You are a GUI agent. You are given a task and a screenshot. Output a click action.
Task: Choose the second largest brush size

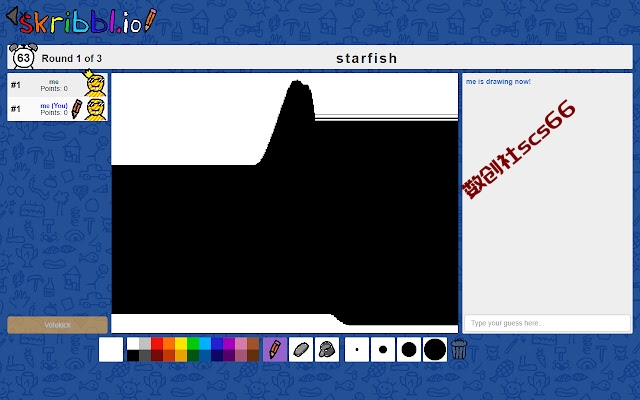(409, 349)
